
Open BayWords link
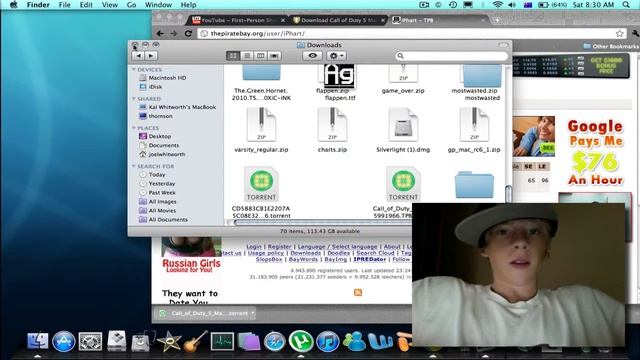(x=303, y=259)
